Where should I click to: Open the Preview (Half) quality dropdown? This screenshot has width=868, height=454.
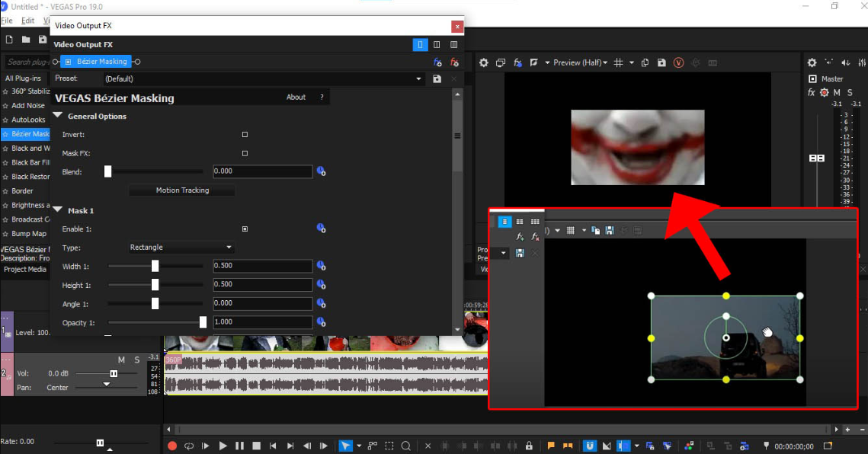click(580, 62)
